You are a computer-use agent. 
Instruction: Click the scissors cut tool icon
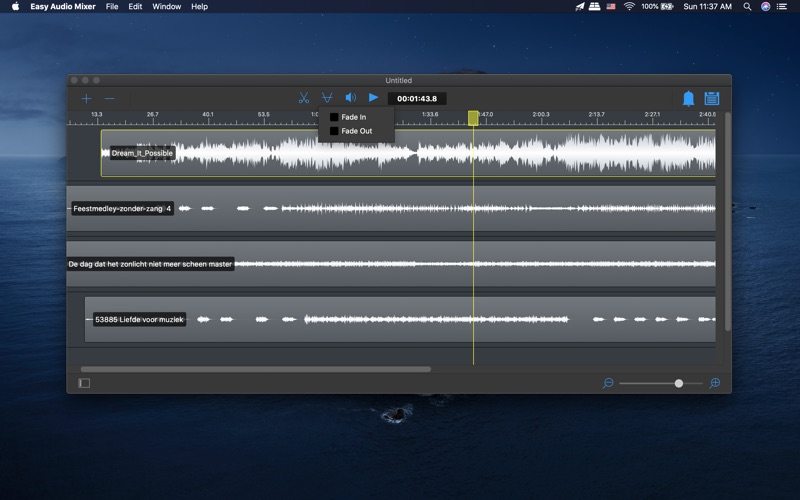coord(303,98)
